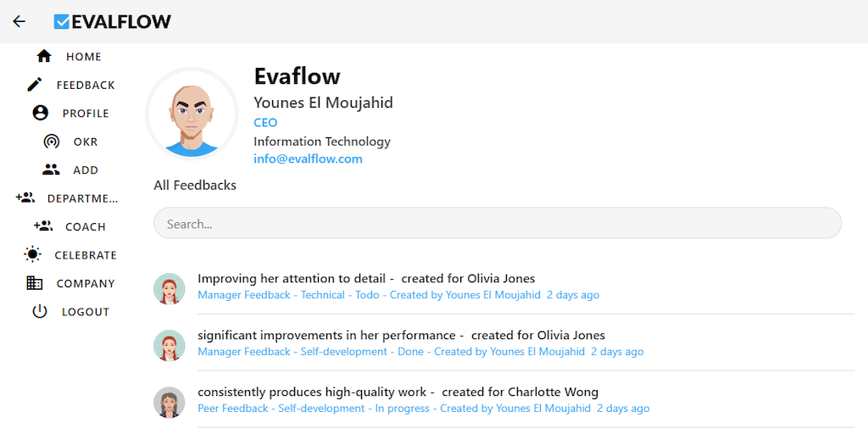This screenshot has height=434, width=868.
Task: Click the back arrow icon
Action: coord(19,21)
